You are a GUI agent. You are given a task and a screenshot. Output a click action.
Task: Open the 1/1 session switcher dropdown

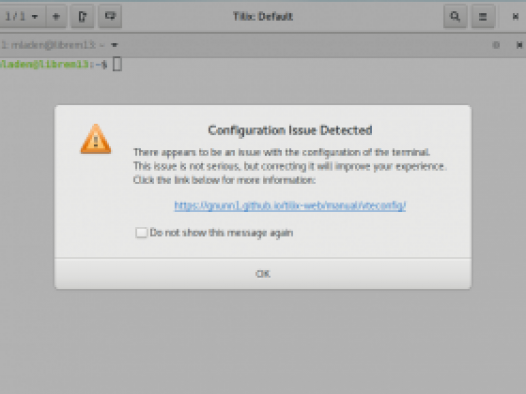click(21, 16)
